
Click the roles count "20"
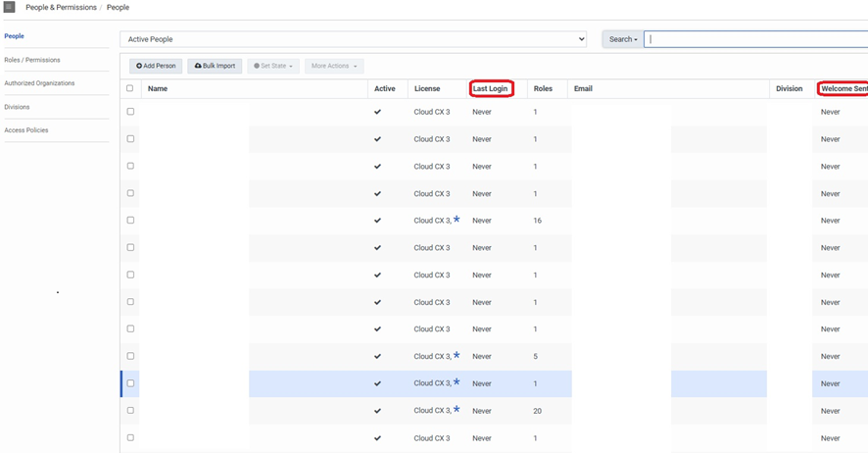(x=538, y=411)
